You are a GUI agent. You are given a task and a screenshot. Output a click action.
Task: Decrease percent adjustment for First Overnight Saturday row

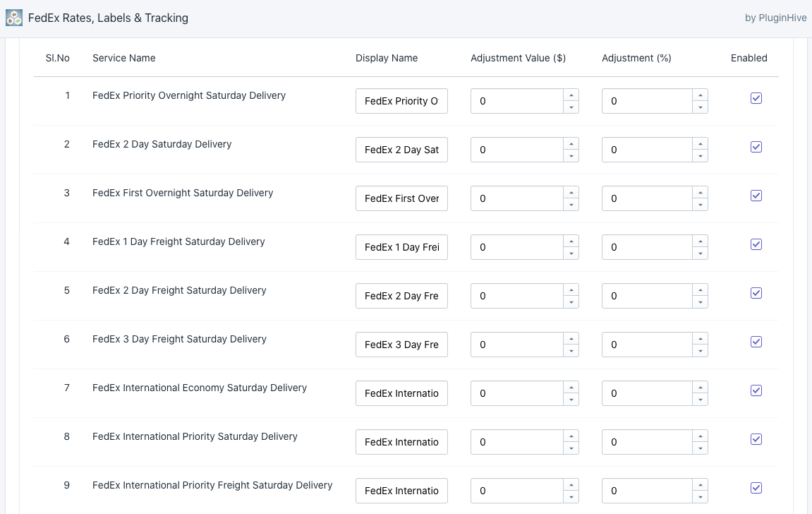click(x=700, y=205)
